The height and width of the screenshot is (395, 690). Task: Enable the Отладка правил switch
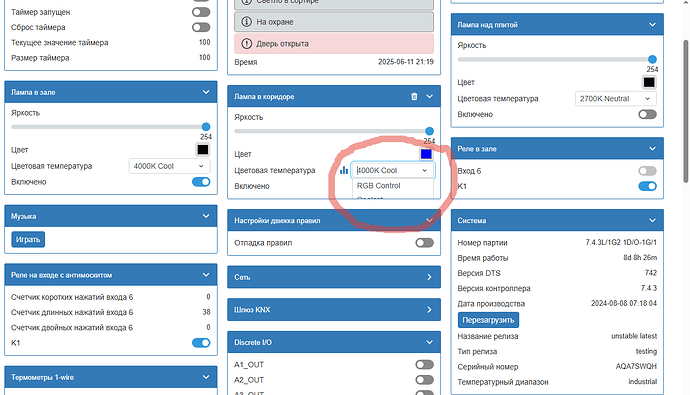click(x=425, y=243)
